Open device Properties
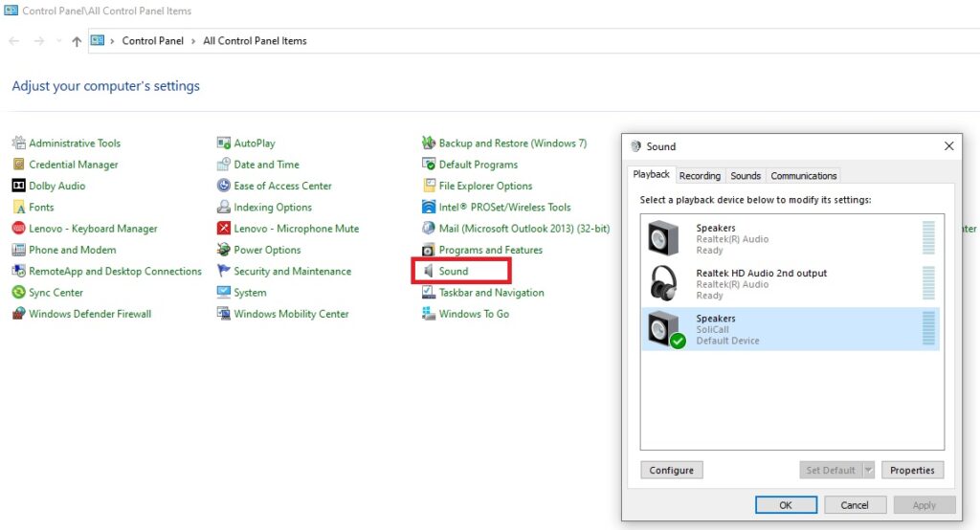 pyautogui.click(x=912, y=470)
